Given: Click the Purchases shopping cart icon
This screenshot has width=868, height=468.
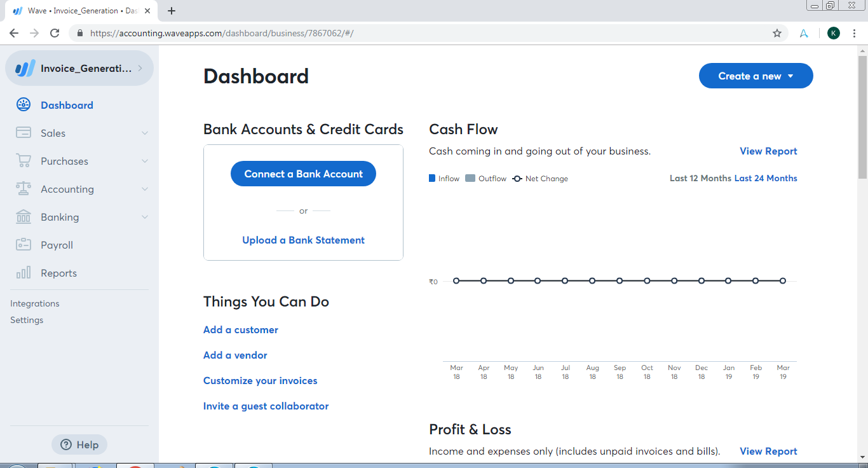Looking at the screenshot, I should [x=24, y=161].
